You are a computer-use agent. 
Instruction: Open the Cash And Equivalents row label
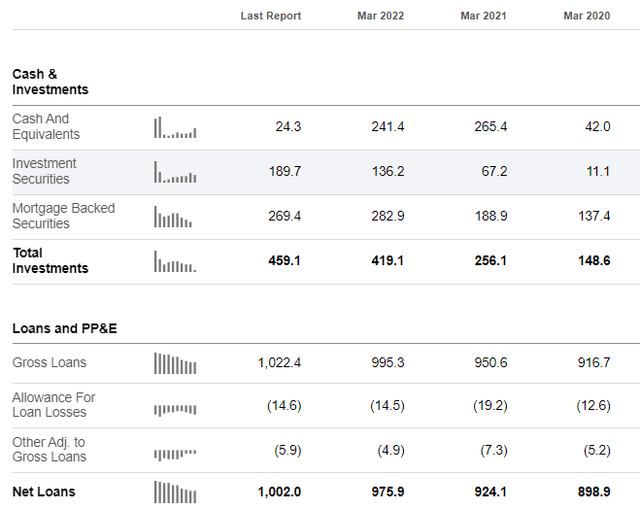46,127
